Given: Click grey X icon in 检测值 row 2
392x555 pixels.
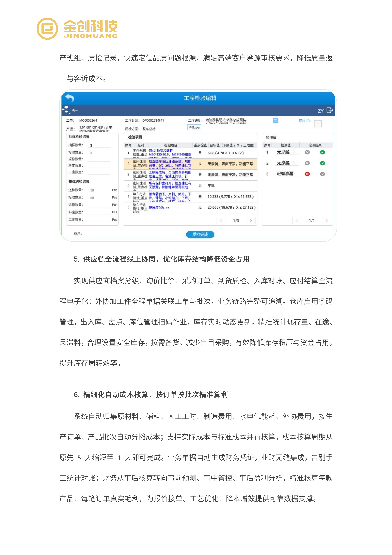Looking at the screenshot, I should (x=307, y=163).
